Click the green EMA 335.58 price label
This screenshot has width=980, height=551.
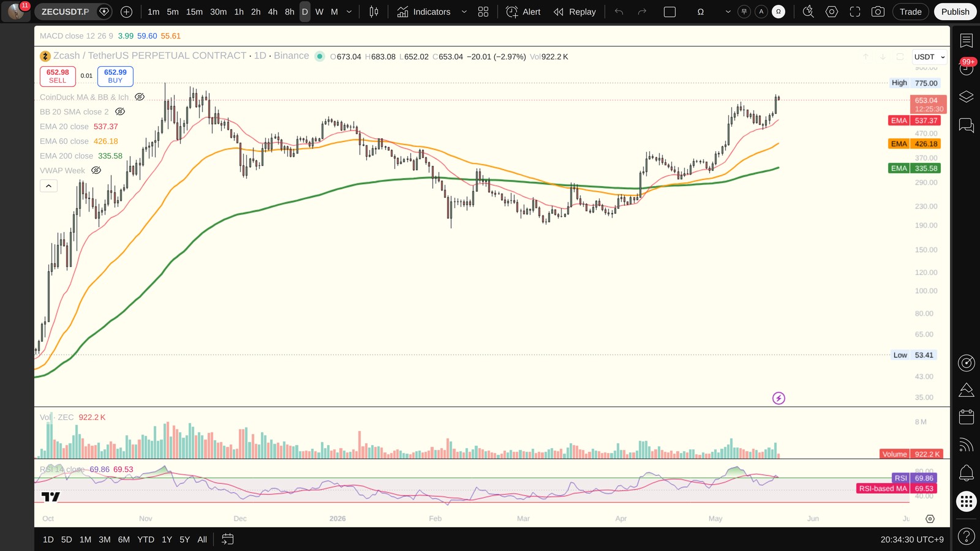click(x=914, y=168)
